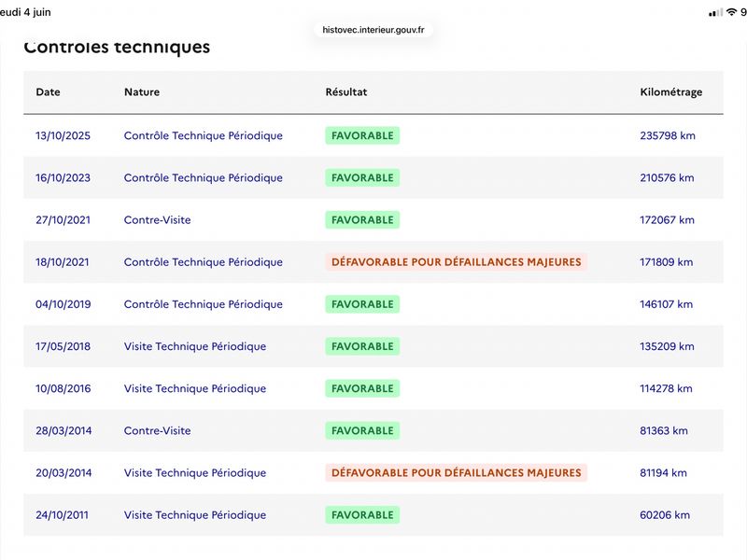Click DÉFAVORABLE badge for 18/10/2021 inspection
The width and height of the screenshot is (747, 560).
tap(456, 262)
